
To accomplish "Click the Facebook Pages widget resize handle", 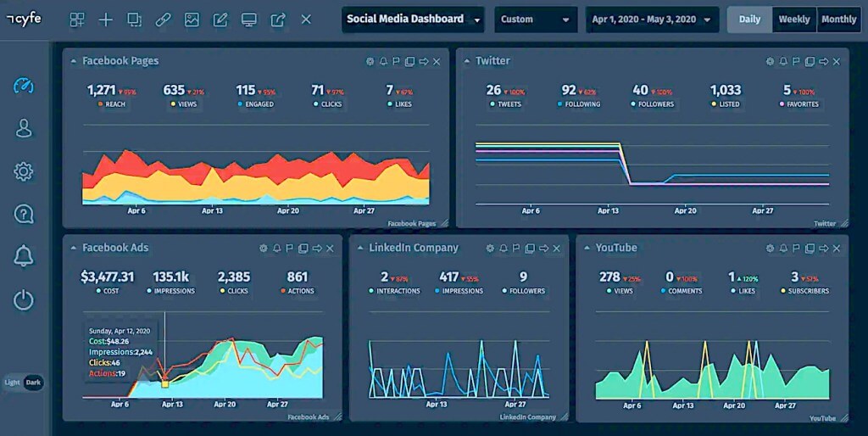I will (x=444, y=223).
